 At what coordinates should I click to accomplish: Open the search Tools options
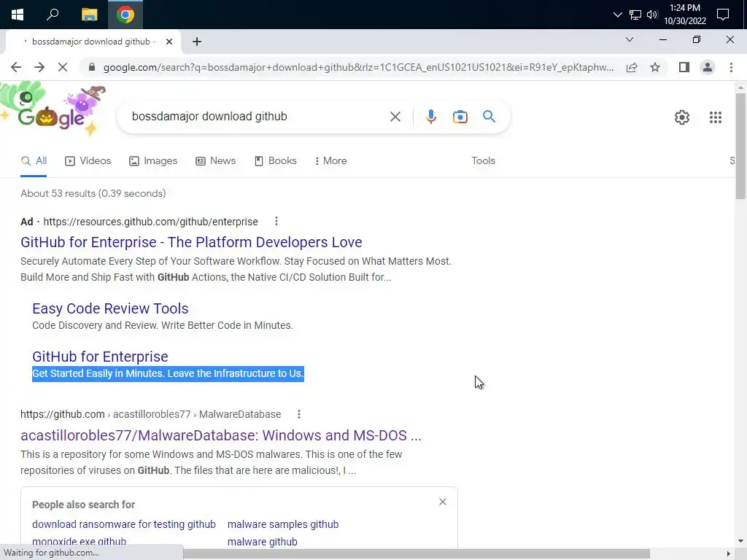[483, 161]
